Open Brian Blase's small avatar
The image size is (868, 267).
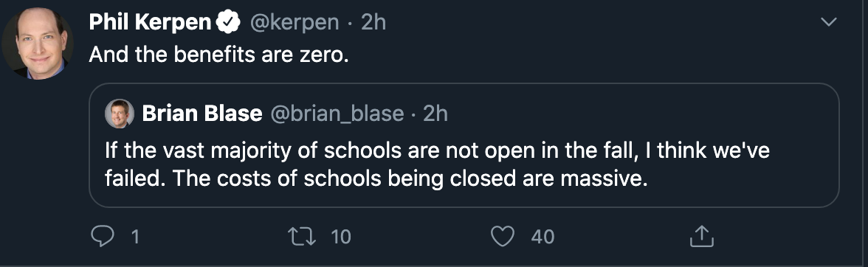(x=120, y=114)
